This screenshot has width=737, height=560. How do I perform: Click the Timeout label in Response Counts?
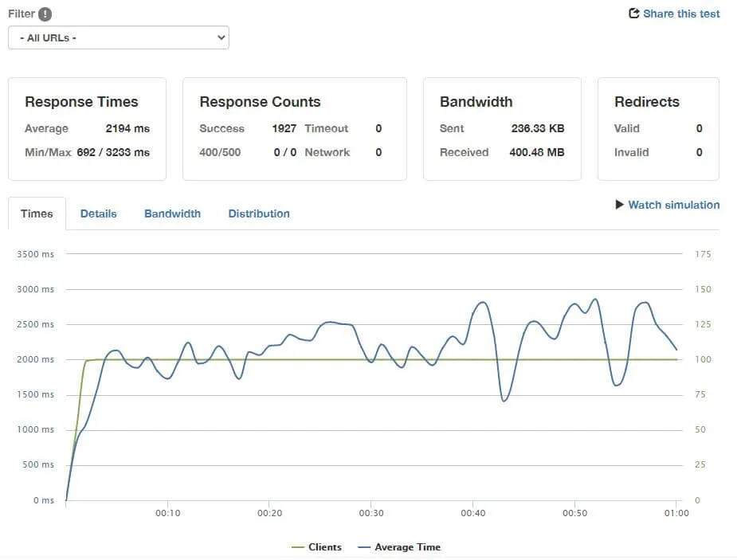tap(326, 128)
